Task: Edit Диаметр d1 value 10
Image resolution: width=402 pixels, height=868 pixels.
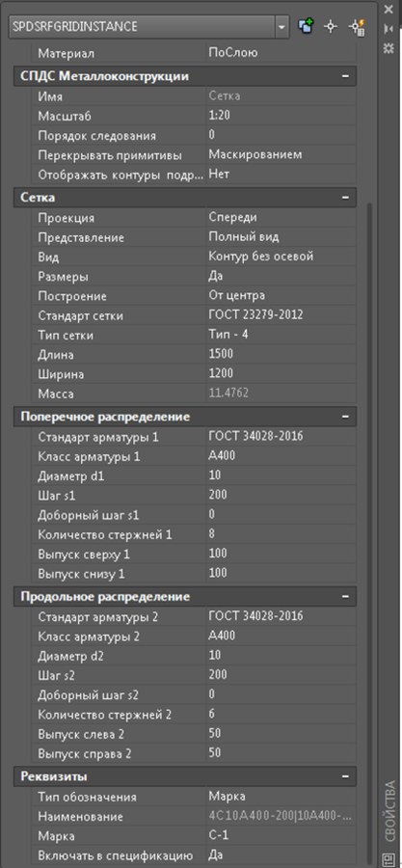Action: (x=281, y=475)
